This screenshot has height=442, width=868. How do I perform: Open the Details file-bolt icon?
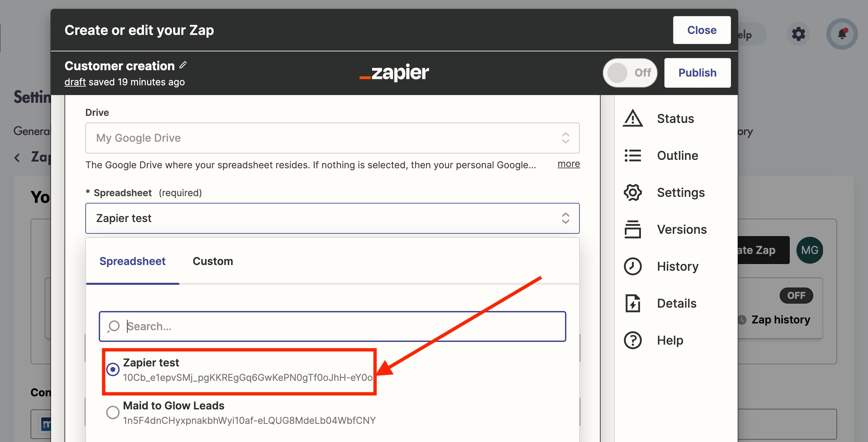tap(633, 303)
